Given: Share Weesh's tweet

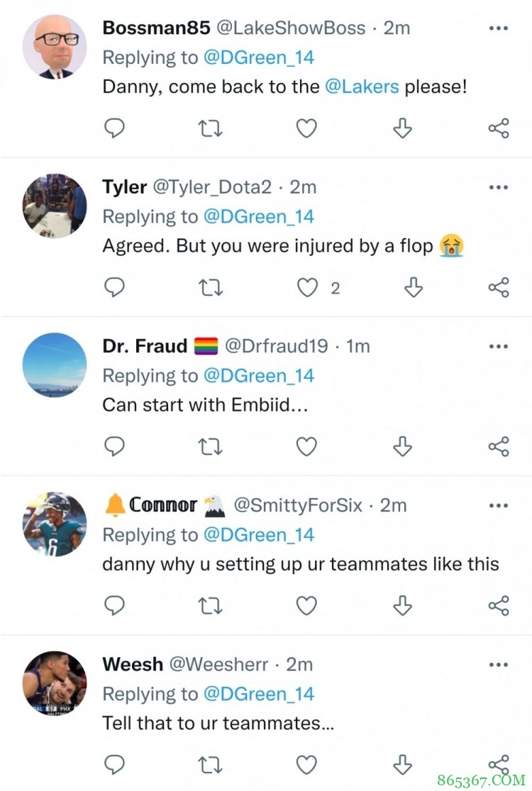Looking at the screenshot, I should point(499,764).
